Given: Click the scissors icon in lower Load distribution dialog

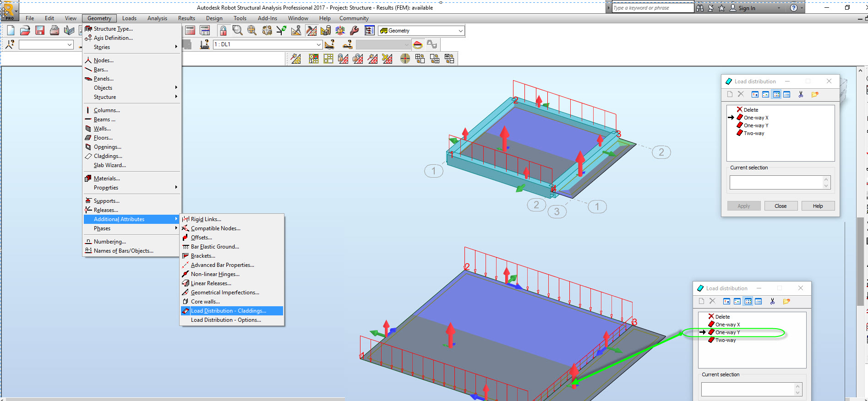Looking at the screenshot, I should tap(772, 301).
